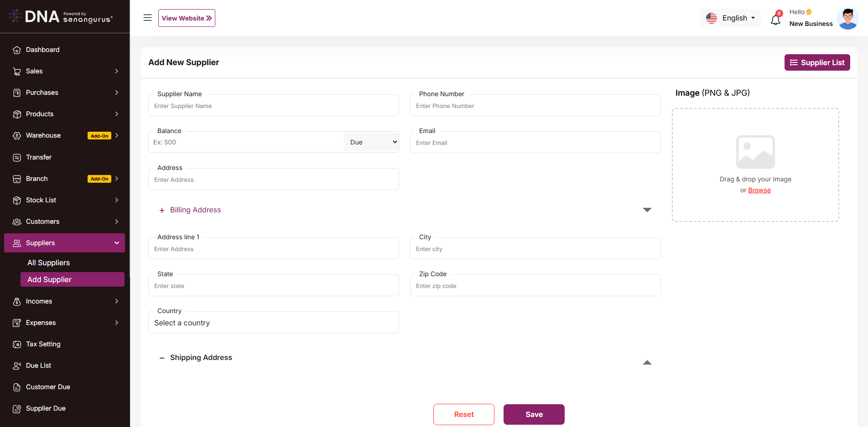Click the Supplier Name input field
868x427 pixels.
point(273,106)
